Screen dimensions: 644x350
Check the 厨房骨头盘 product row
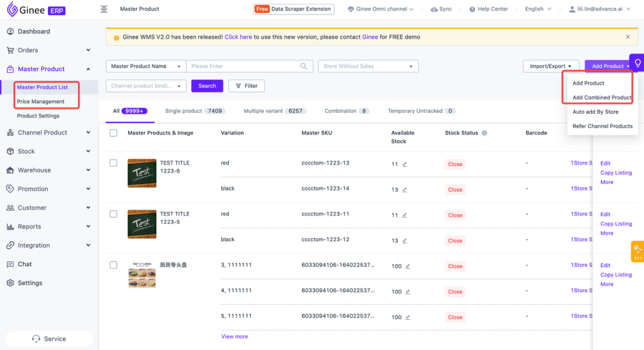tap(113, 265)
